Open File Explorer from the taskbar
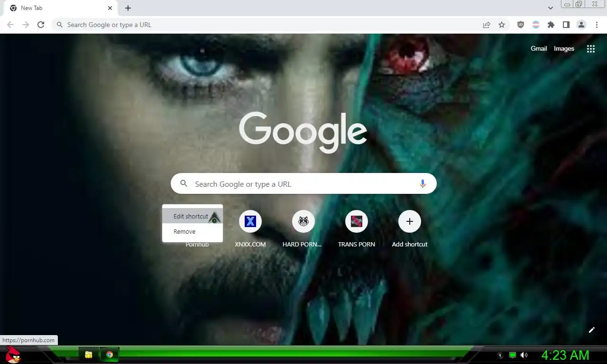The height and width of the screenshot is (364, 607). [x=89, y=355]
